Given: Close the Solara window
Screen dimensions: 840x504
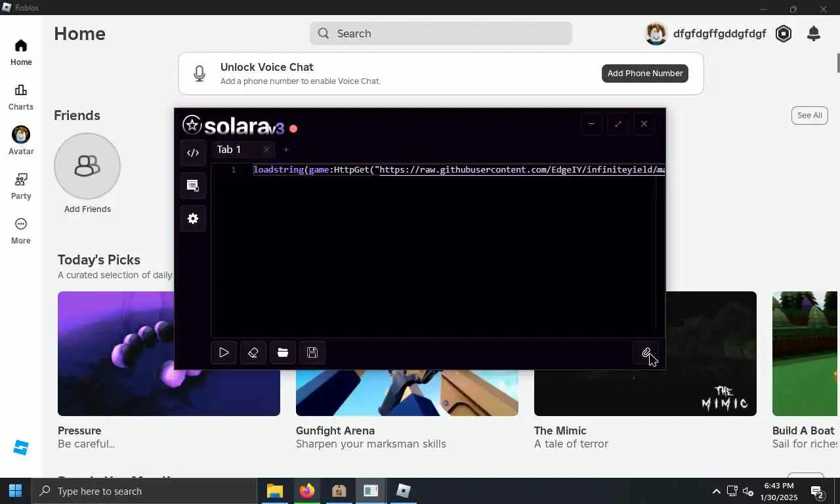Looking at the screenshot, I should coord(644,124).
